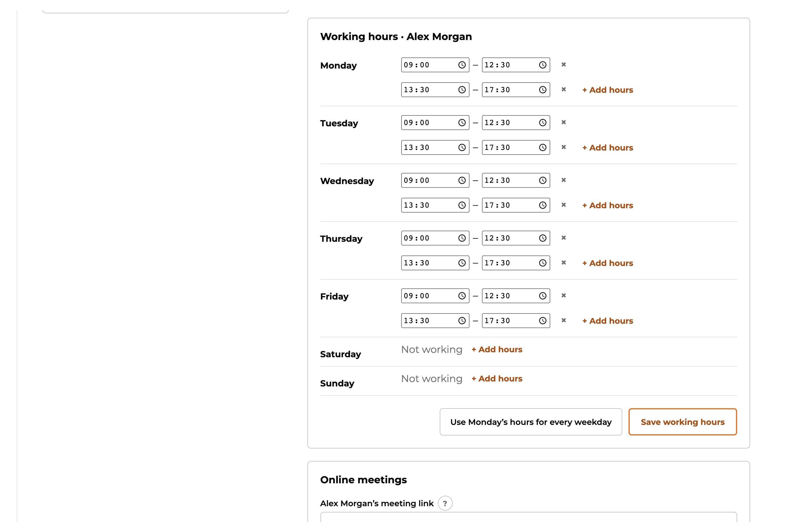The height and width of the screenshot is (532, 785).
Task: Click Use Monday's hours for every weekday
Action: coord(531,422)
